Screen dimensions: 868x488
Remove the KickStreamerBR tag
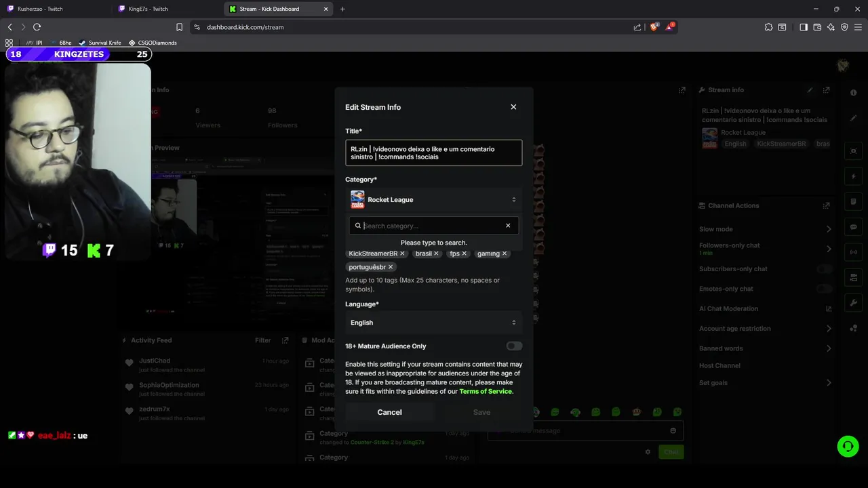point(402,253)
